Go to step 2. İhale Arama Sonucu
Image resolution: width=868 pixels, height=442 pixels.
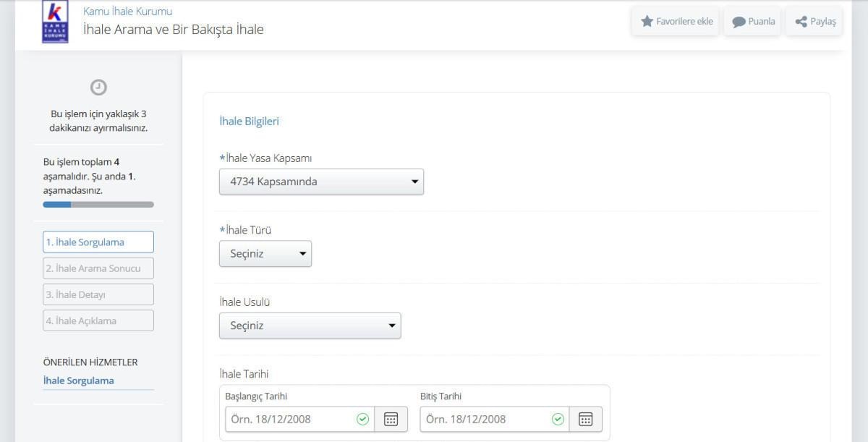point(98,268)
